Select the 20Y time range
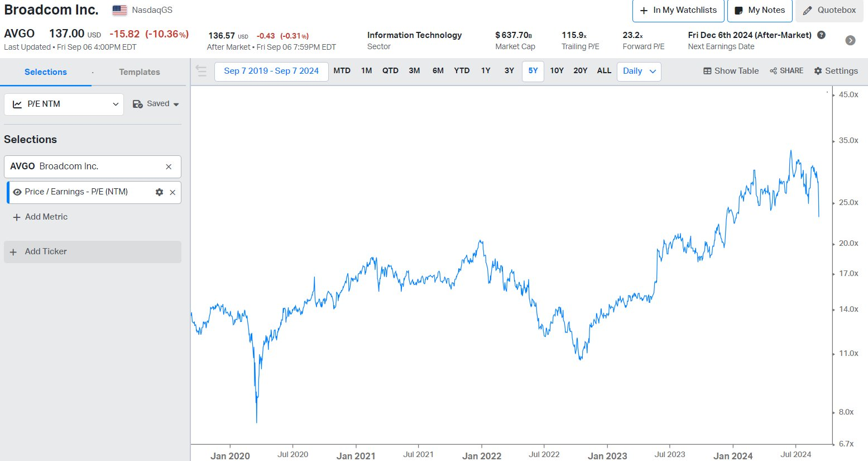 (581, 70)
